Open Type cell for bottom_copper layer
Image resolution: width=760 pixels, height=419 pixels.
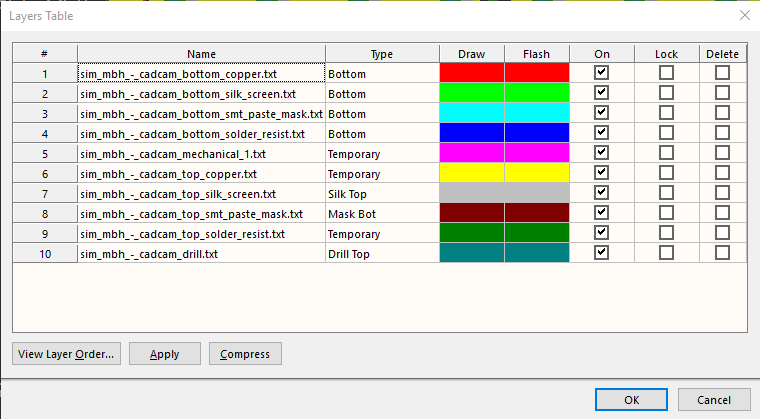[x=381, y=73]
